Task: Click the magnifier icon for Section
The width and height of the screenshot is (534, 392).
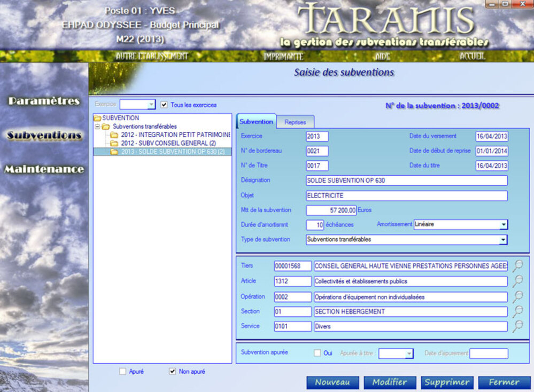Action: point(517,311)
